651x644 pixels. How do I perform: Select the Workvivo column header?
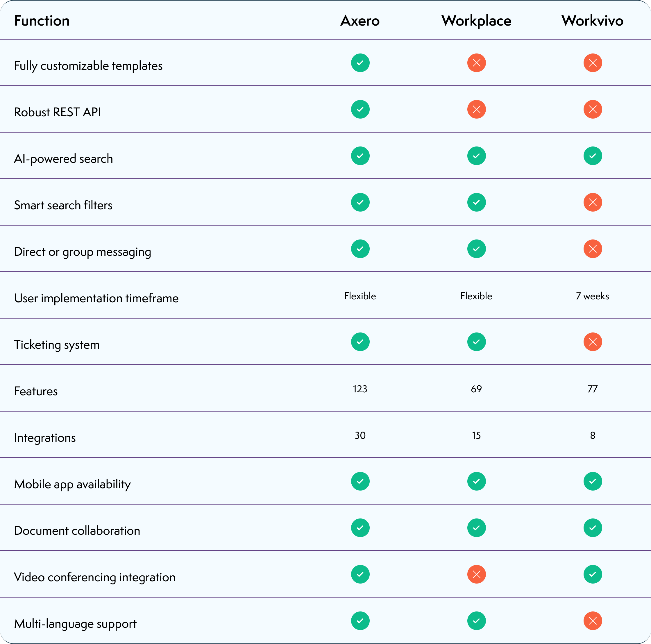(x=592, y=21)
